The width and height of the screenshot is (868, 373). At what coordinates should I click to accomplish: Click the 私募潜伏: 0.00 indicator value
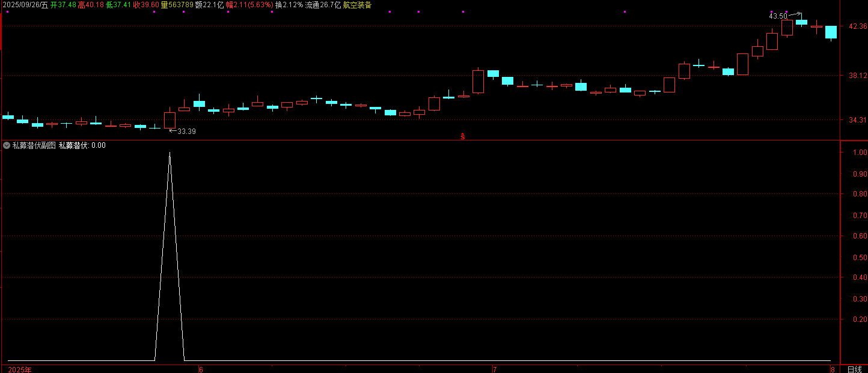[82, 145]
